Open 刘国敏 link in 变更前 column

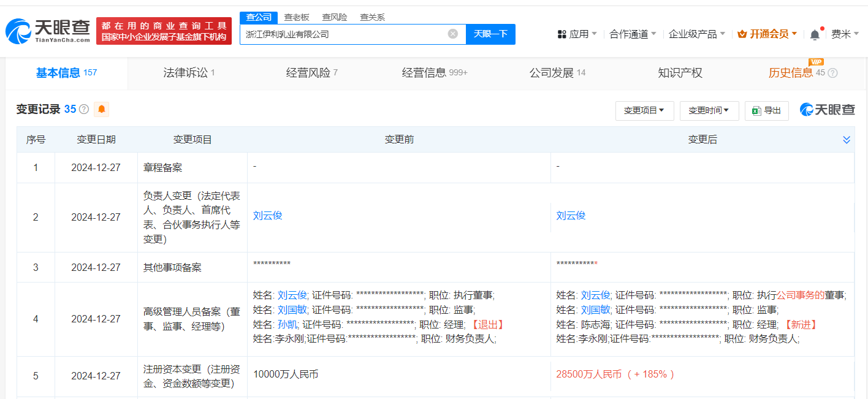[292, 310]
